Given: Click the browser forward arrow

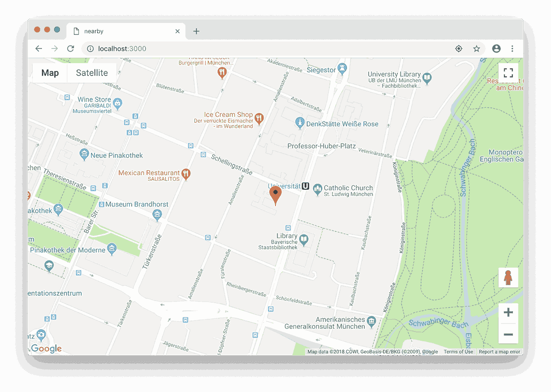Looking at the screenshot, I should pyautogui.click(x=54, y=49).
